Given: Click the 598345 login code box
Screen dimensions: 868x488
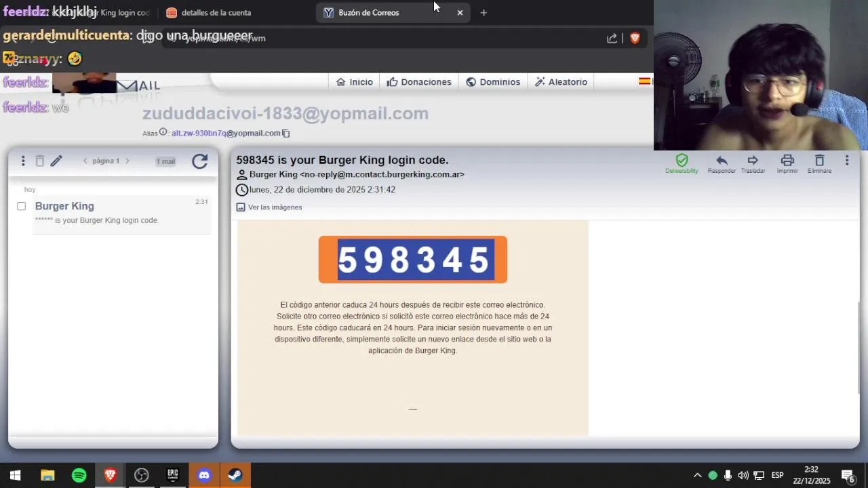Looking at the screenshot, I should [x=413, y=260].
